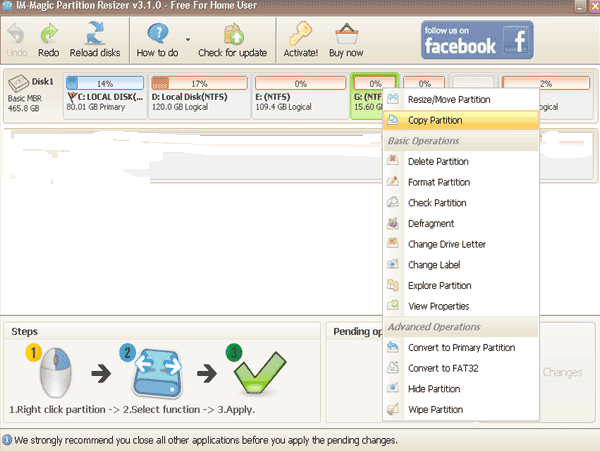Choose Format Partition from context menu
The width and height of the screenshot is (600, 451).
pyautogui.click(x=461, y=182)
